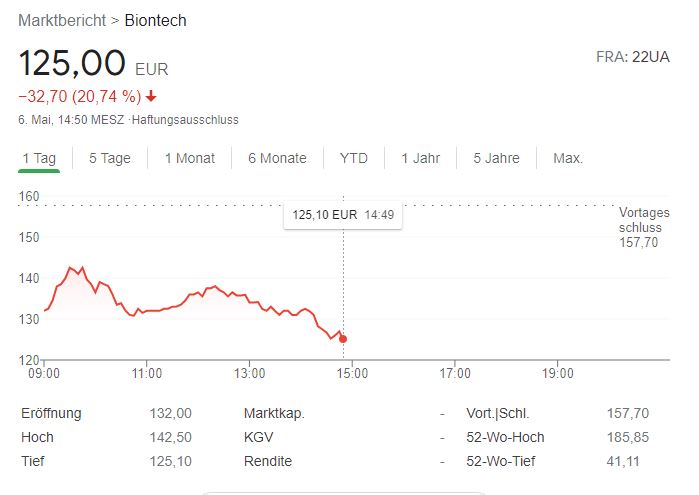Select the 1 Jahr tab
Image resolution: width=699 pixels, height=495 pixels.
pyautogui.click(x=421, y=158)
